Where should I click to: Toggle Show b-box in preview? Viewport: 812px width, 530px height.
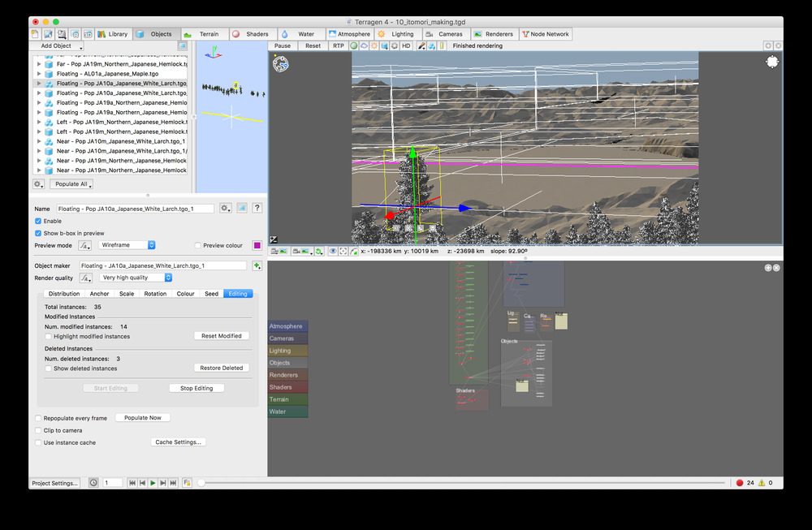38,234
